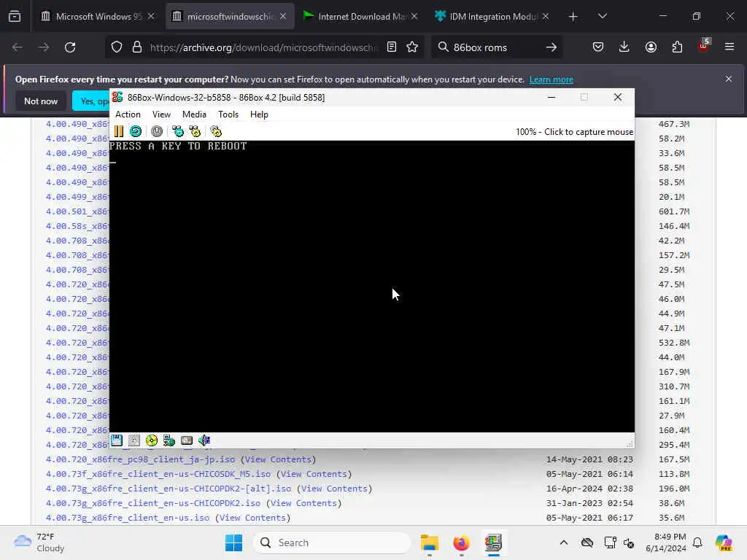Image resolution: width=747 pixels, height=560 pixels.
Task: Reload the current Firefox page
Action: [70, 47]
